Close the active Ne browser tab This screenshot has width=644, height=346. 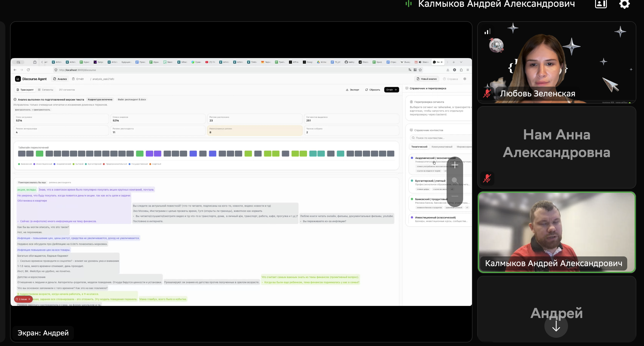[x=442, y=62]
